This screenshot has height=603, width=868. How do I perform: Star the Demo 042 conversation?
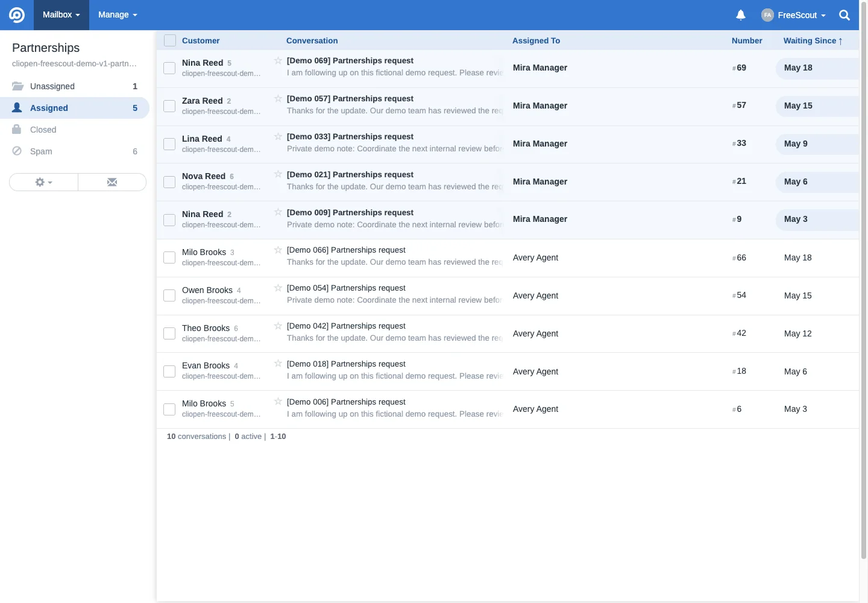tap(278, 326)
